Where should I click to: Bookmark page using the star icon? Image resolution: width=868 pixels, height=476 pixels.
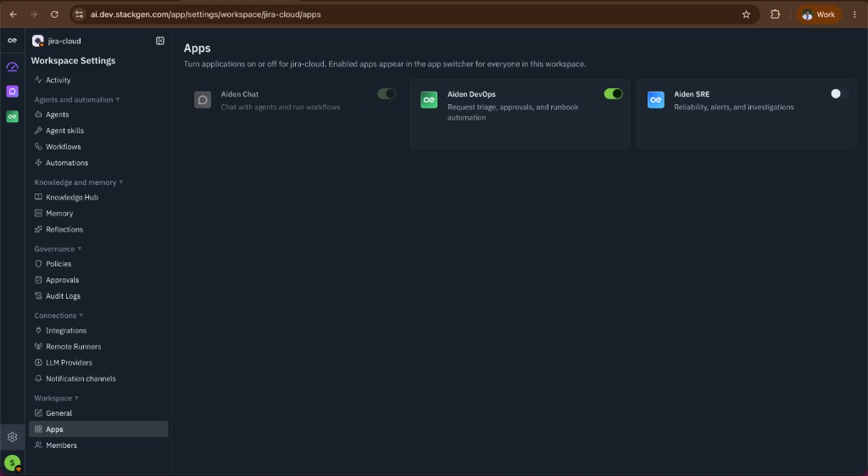point(746,14)
